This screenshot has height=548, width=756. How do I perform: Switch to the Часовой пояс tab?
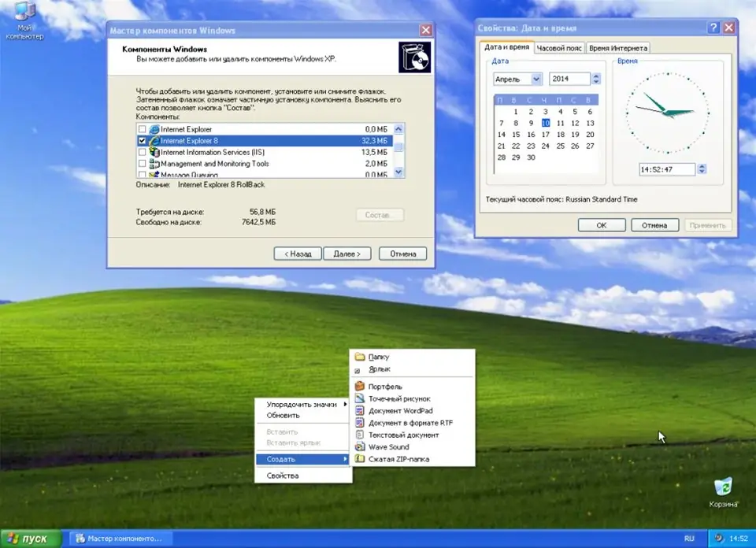(559, 48)
